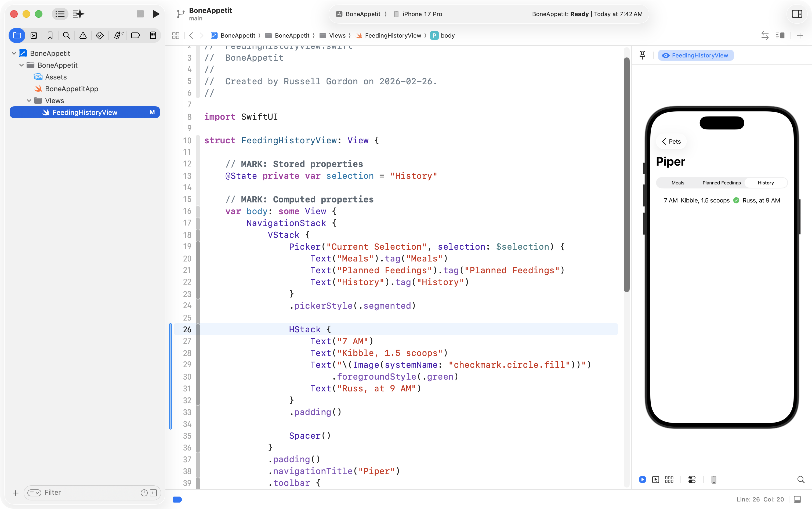Click the editor vertical scrollbar
Screen dimensions: 812x509
coord(626,175)
